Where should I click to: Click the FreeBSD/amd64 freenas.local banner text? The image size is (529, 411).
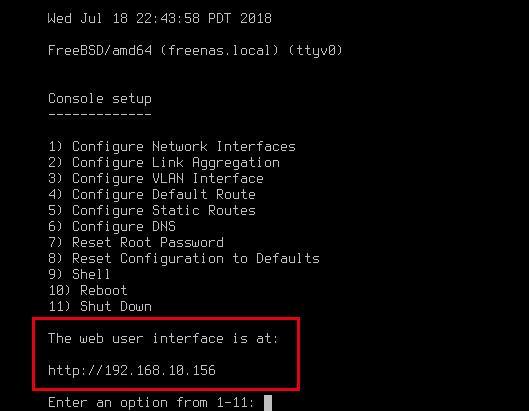[195, 51]
